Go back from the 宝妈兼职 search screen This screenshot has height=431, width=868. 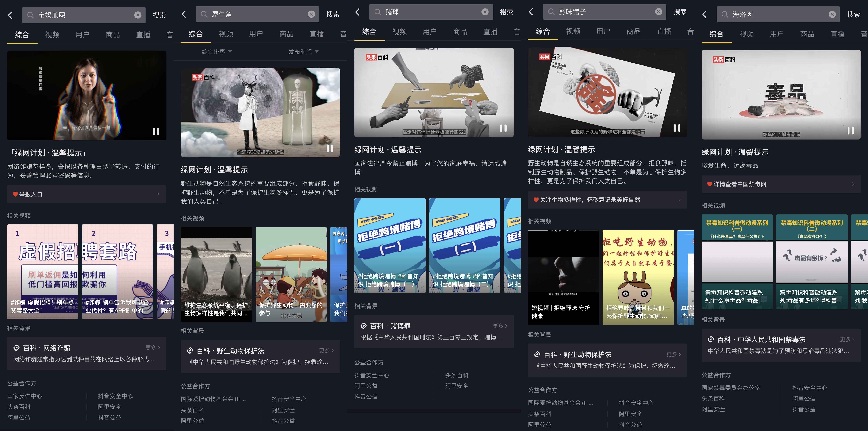(x=10, y=15)
